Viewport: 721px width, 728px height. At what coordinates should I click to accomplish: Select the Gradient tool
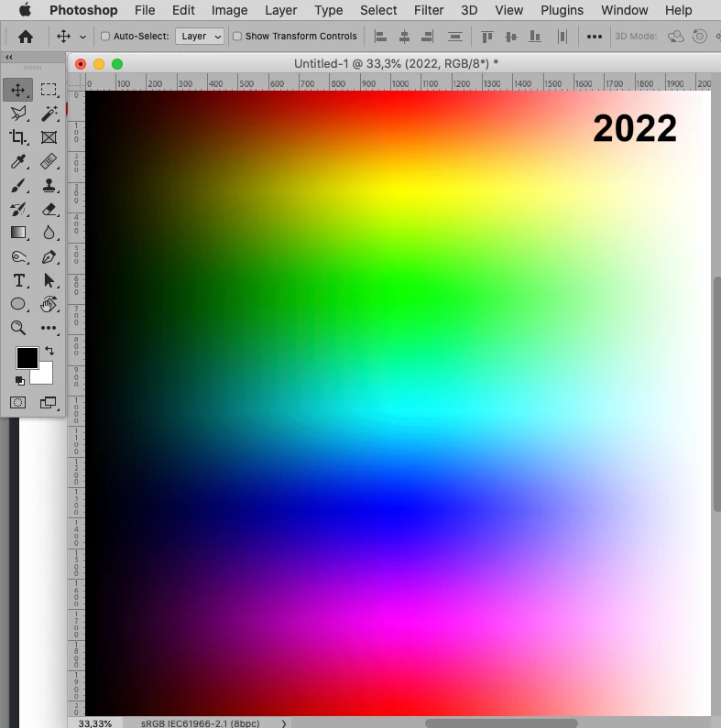18,233
